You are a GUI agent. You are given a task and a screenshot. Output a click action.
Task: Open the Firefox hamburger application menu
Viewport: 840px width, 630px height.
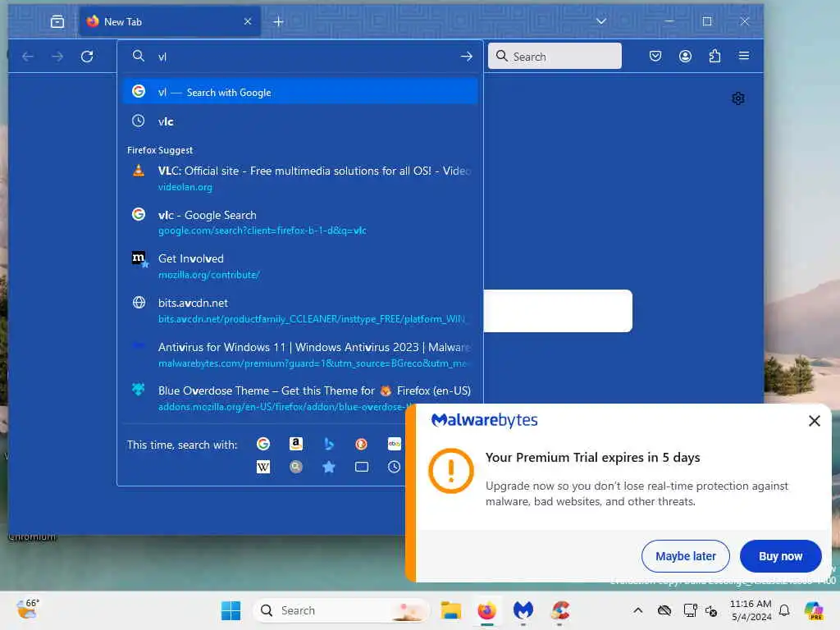(744, 56)
